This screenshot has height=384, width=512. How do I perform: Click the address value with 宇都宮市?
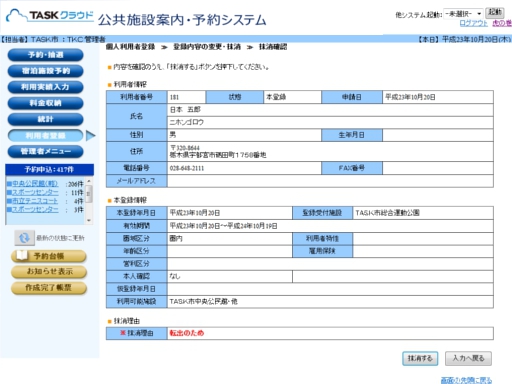(218, 155)
